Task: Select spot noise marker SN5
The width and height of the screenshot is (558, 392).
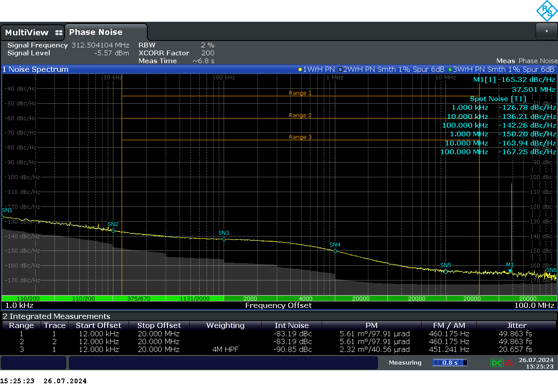Action: (446, 271)
